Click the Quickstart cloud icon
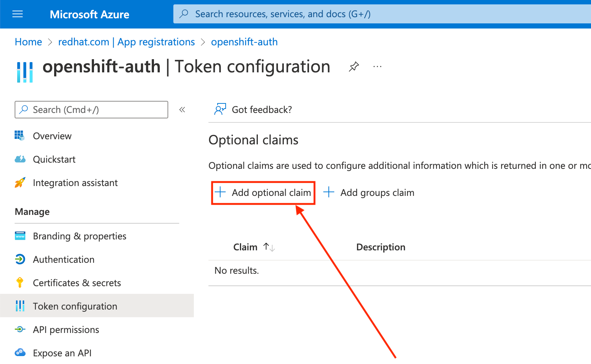The height and width of the screenshot is (364, 591). [20, 159]
